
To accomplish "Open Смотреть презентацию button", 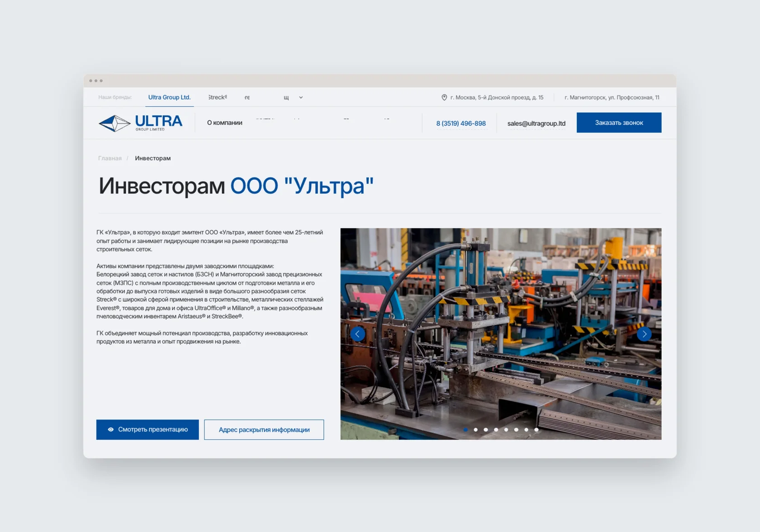I will [x=147, y=429].
